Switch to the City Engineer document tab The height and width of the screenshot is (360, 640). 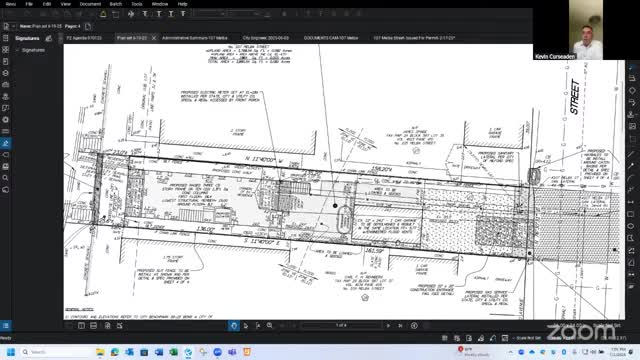(x=266, y=38)
